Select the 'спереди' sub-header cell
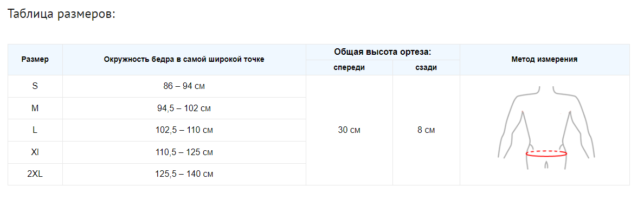This screenshot has height=205, width=644. click(x=349, y=68)
